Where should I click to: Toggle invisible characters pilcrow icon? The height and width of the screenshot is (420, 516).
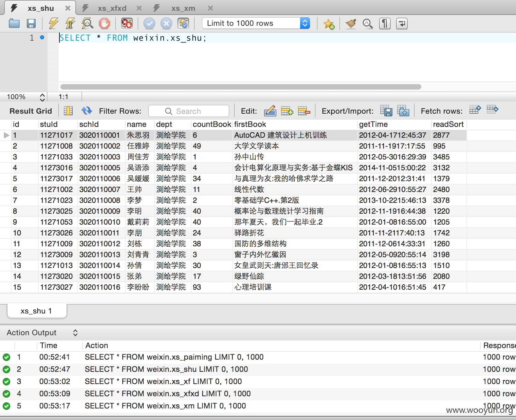click(385, 23)
